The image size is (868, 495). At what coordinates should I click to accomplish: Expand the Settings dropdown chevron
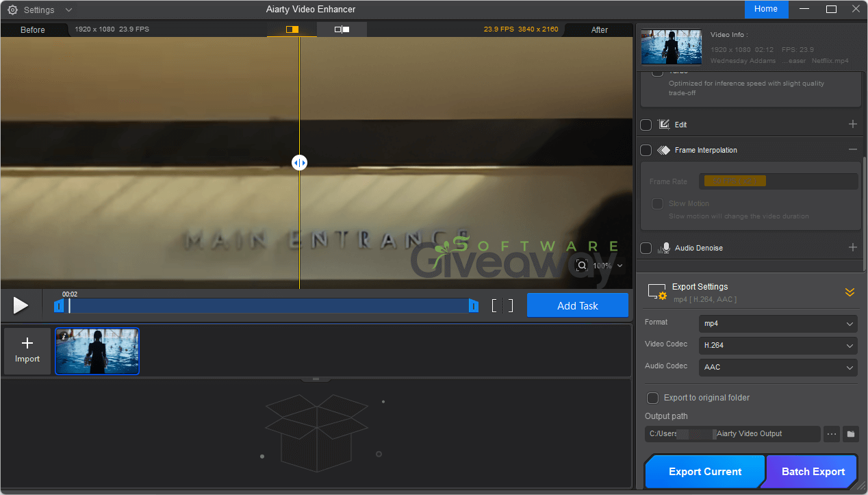point(68,10)
